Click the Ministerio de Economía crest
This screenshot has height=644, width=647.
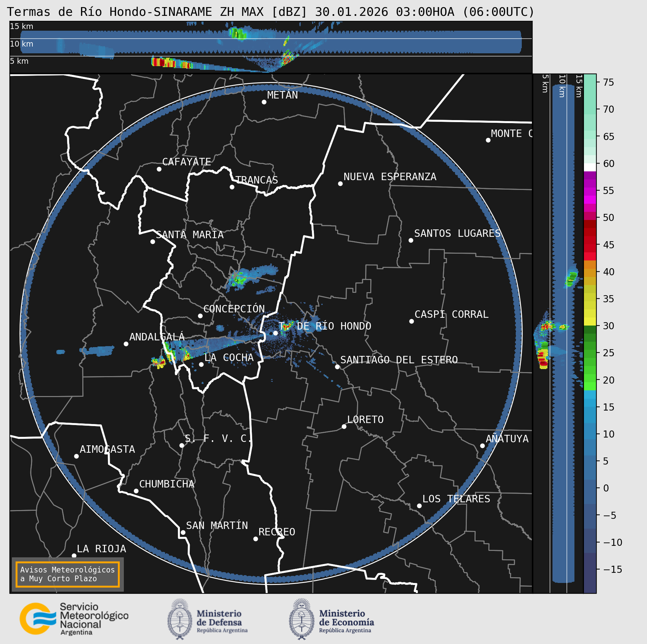pos(301,619)
